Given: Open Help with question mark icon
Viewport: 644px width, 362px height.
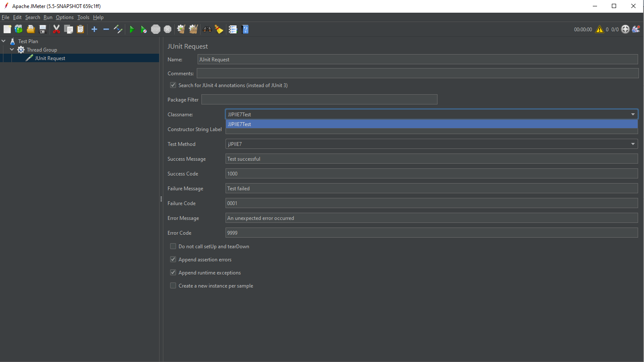Looking at the screenshot, I should (245, 29).
